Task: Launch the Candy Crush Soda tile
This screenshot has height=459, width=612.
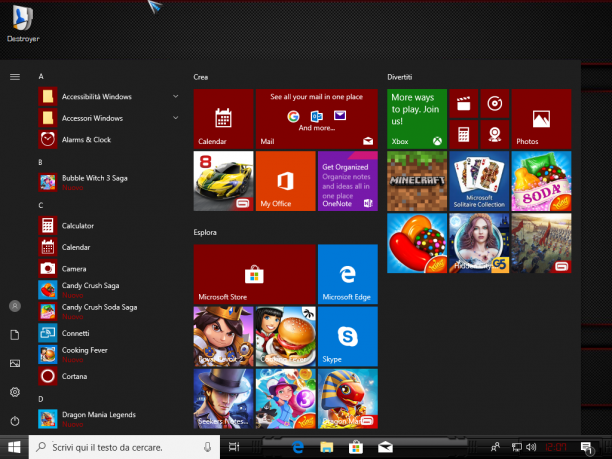Action: [x=541, y=181]
